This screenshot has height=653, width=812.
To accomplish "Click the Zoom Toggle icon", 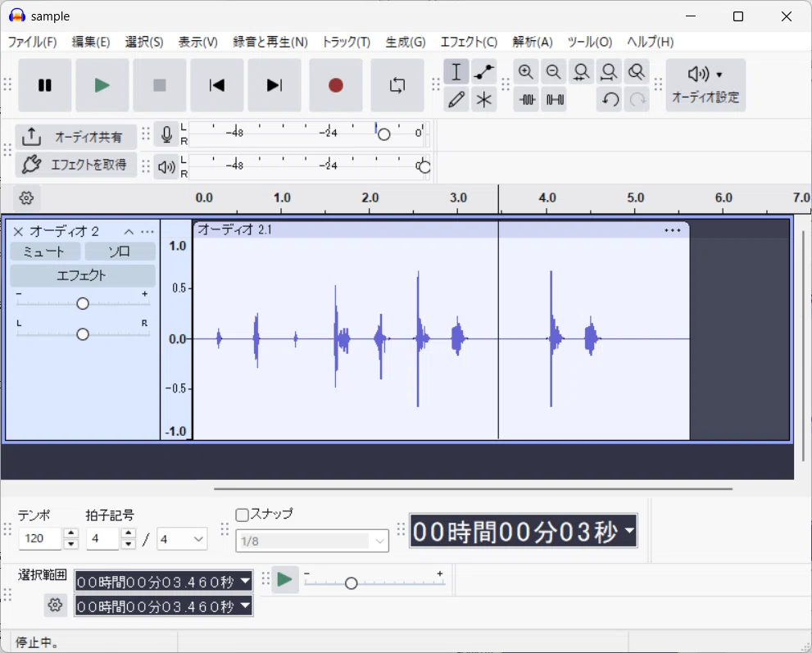I will (x=636, y=71).
